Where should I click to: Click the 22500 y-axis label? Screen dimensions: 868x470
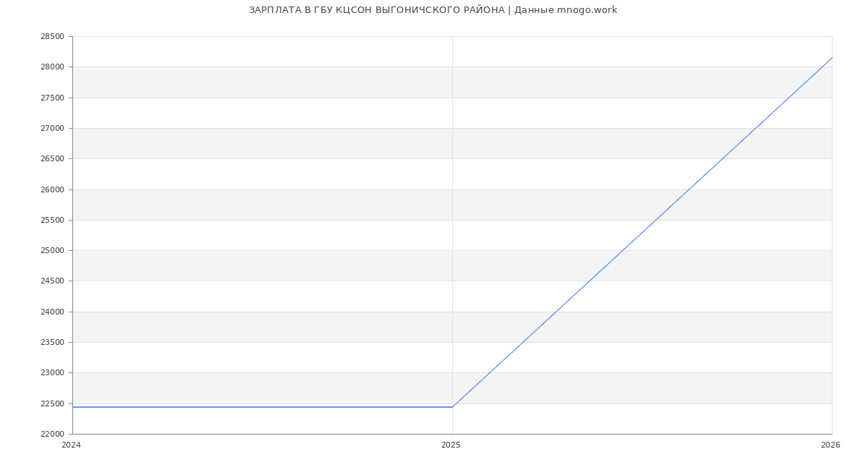click(52, 403)
